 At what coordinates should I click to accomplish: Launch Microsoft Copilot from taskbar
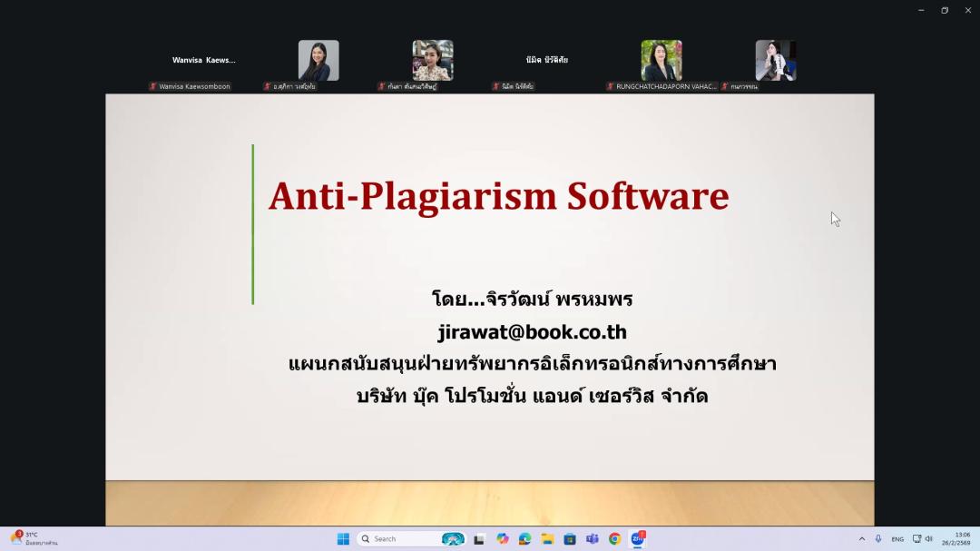502,538
